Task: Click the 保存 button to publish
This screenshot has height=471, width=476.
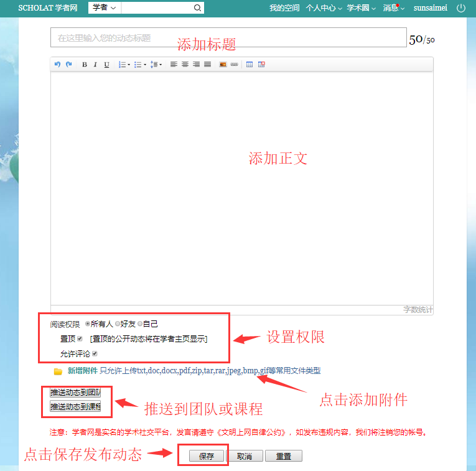Action: point(207,456)
